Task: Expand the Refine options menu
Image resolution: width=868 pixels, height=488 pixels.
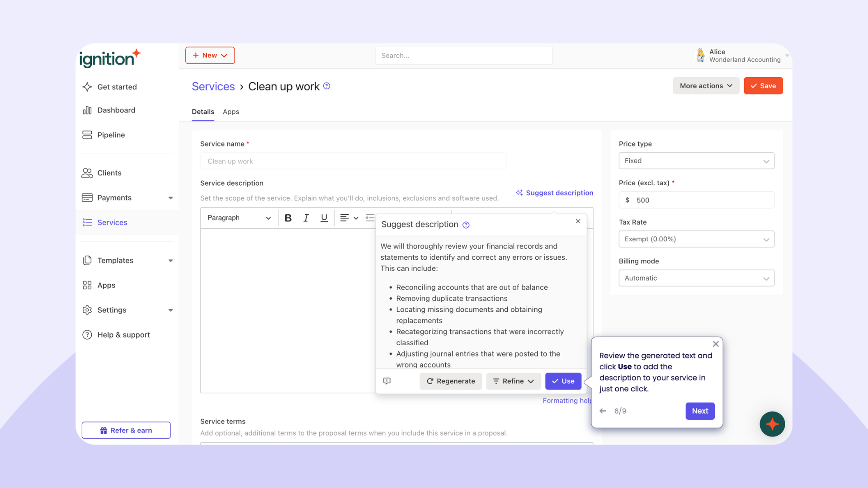Action: [x=514, y=381]
